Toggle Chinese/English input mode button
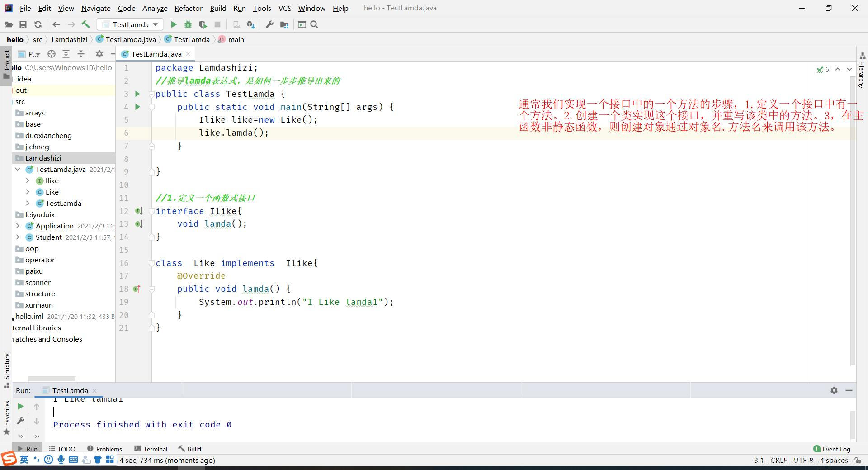 [x=24, y=460]
